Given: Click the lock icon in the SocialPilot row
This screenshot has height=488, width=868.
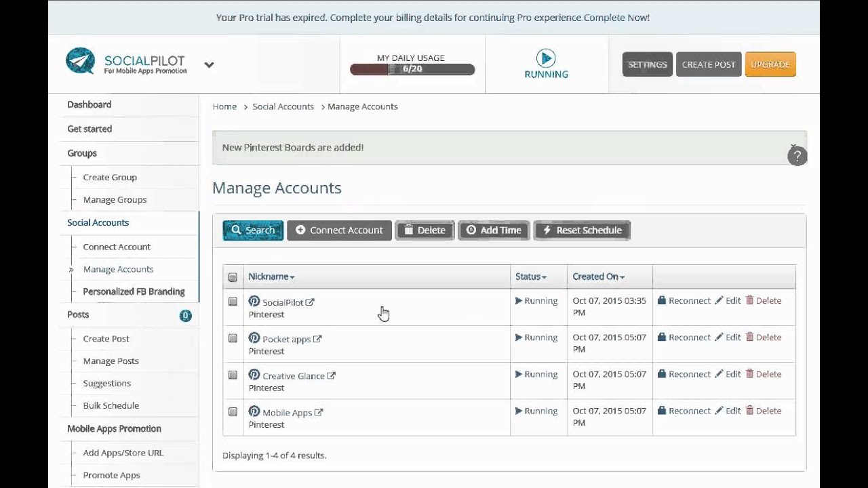Looking at the screenshot, I should tap(662, 300).
